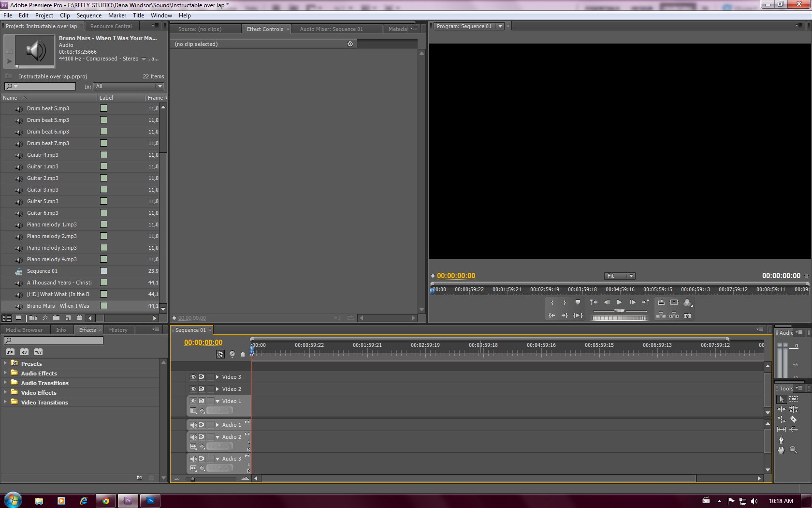Viewport: 812px width, 508px height.
Task: Click Set Encore Chapter Marker in timeline
Action: tap(232, 355)
